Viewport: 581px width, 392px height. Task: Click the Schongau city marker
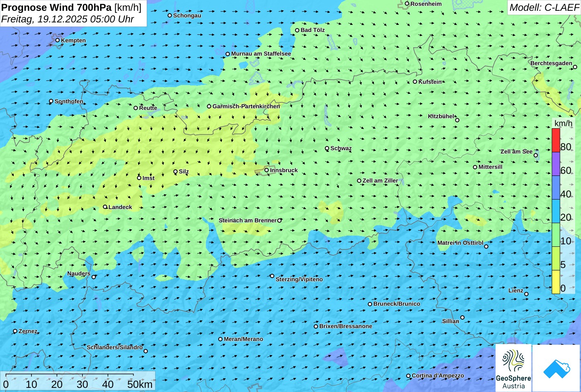[x=170, y=15]
